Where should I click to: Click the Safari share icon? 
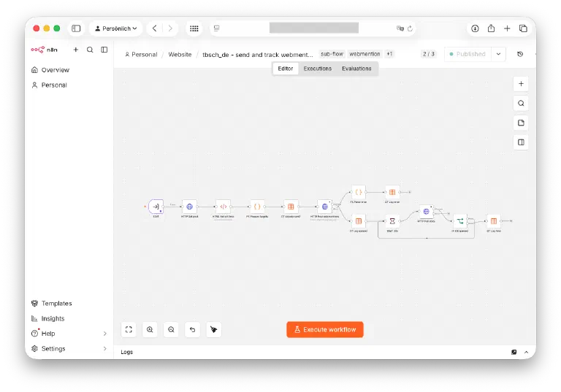(491, 28)
